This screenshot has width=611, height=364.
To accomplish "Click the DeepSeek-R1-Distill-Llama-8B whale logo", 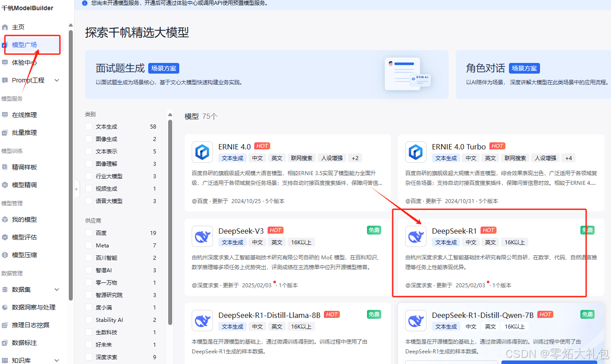I will pos(202,321).
